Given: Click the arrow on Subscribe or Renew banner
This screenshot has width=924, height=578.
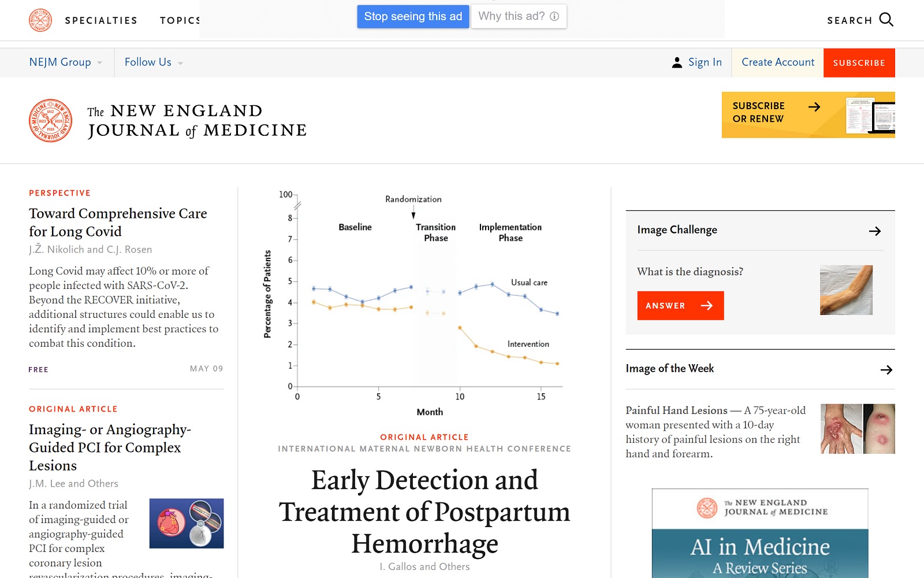Looking at the screenshot, I should [814, 107].
